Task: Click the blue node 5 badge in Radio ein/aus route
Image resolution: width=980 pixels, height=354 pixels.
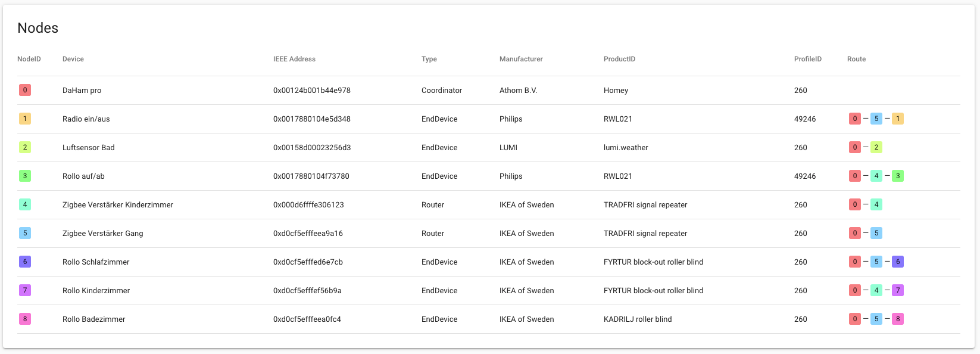Action: click(x=876, y=119)
